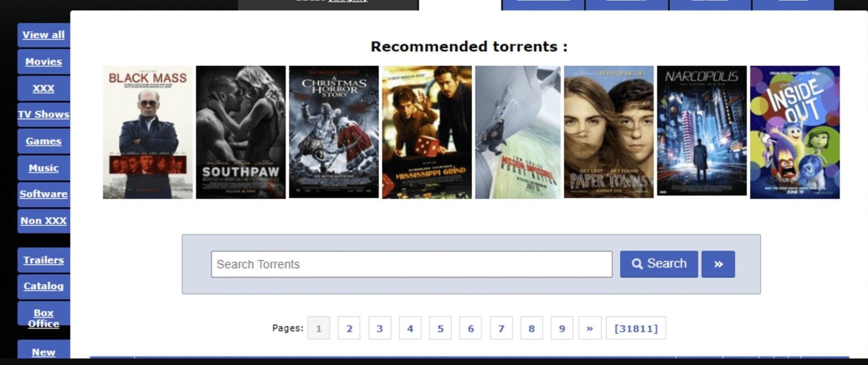Screen dimensions: 868x365
Task: Go to page 8
Action: [532, 328]
